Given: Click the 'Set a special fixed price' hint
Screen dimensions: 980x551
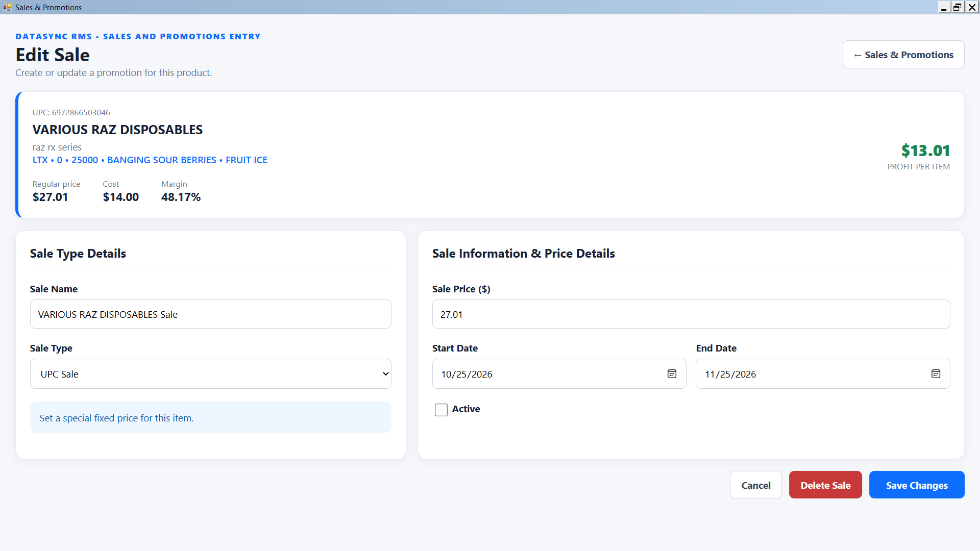Looking at the screenshot, I should point(116,418).
